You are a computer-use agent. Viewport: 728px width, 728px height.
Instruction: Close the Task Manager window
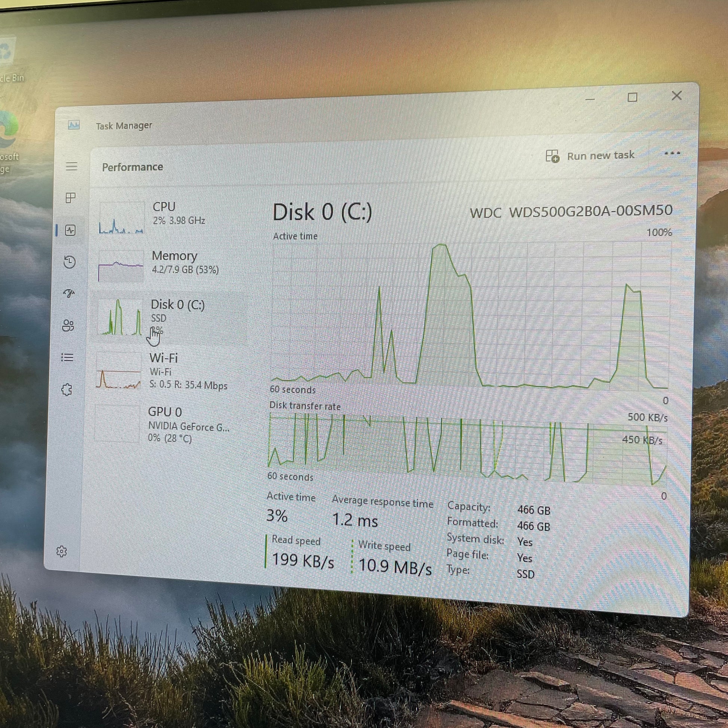(677, 95)
